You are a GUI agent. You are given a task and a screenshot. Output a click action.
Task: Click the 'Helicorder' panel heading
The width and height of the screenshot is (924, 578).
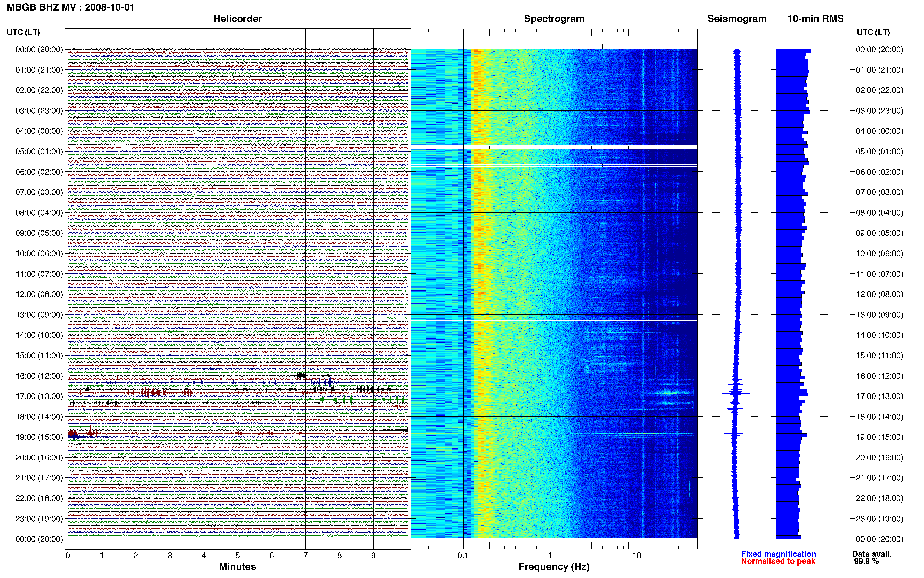(x=238, y=19)
